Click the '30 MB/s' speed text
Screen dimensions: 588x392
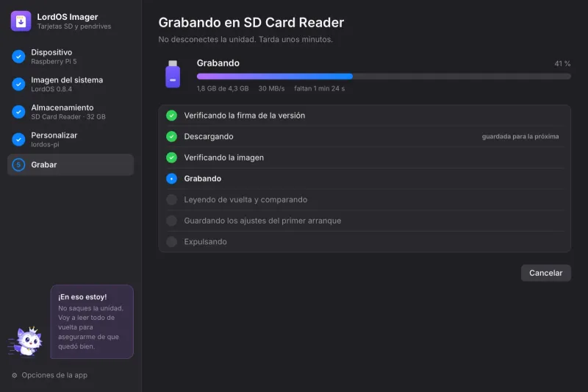(x=271, y=88)
